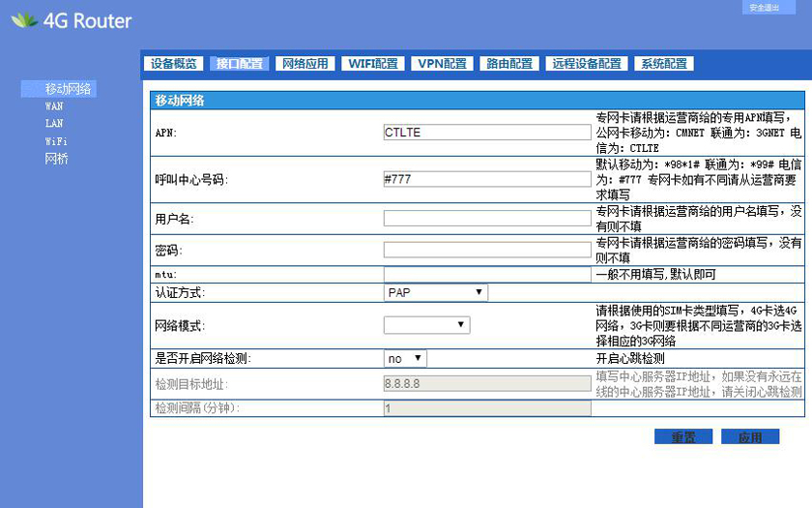Viewport: 812px width, 508px height.
Task: Click the 应用 button
Action: (749, 437)
